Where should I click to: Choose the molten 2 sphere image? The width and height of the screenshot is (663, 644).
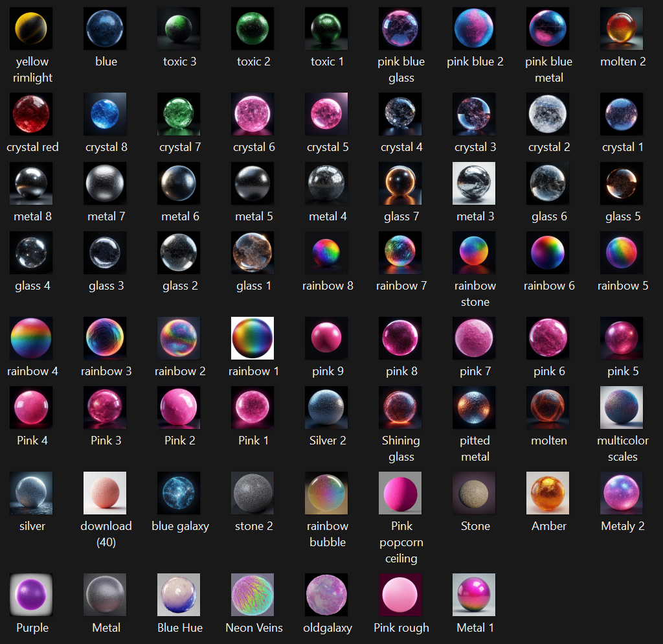pyautogui.click(x=621, y=29)
